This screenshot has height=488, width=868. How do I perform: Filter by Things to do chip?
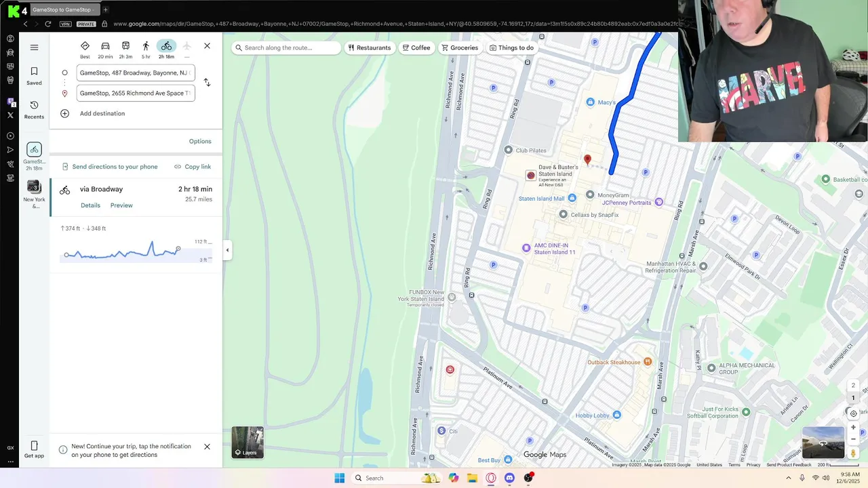point(511,47)
